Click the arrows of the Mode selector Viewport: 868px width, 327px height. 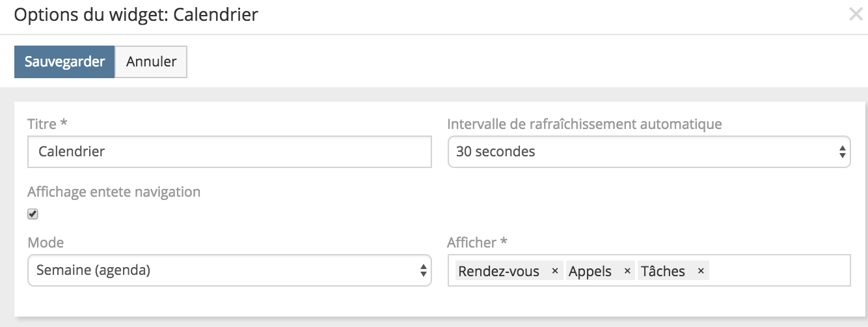click(423, 270)
